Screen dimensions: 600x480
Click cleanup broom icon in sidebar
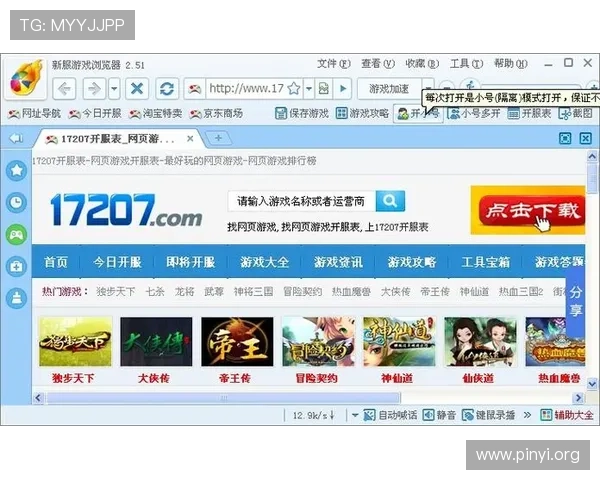[16, 298]
